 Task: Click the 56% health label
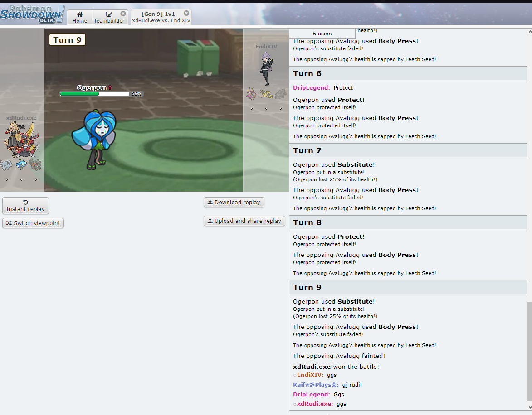pos(137,94)
